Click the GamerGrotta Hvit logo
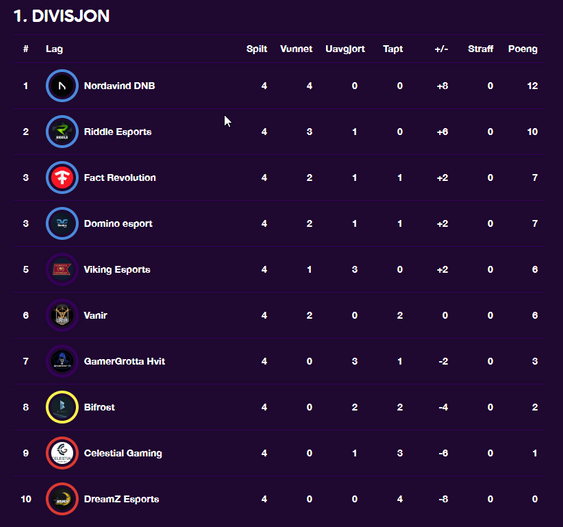This screenshot has width=563, height=527. [62, 362]
